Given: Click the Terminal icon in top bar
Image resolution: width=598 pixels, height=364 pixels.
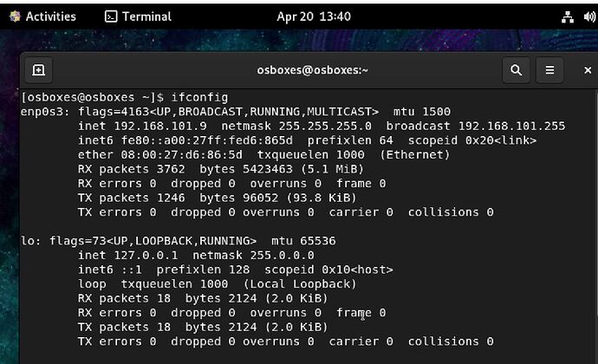Looking at the screenshot, I should pos(111,16).
